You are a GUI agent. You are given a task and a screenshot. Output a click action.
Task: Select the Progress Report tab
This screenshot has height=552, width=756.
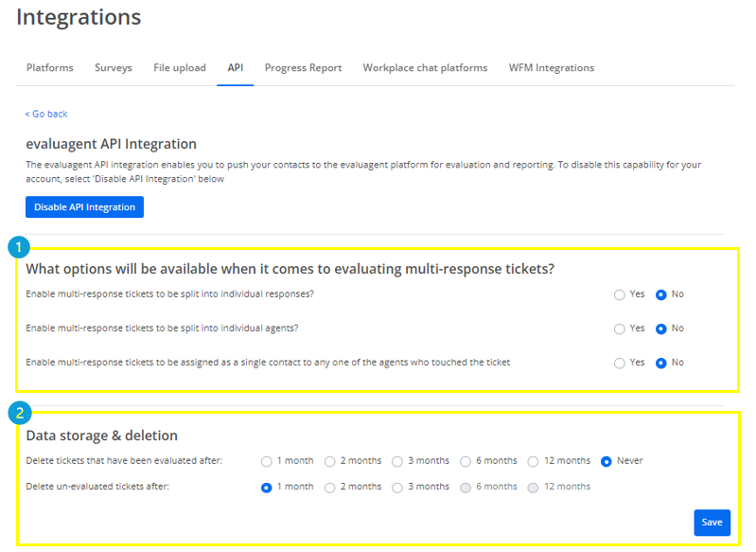pyautogui.click(x=304, y=68)
